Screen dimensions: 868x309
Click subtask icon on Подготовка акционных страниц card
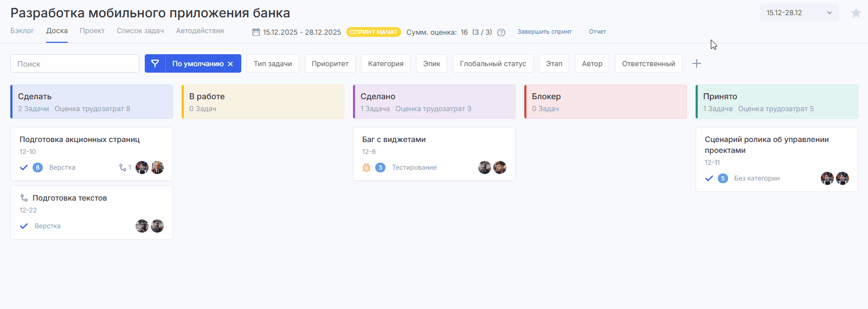pos(123,168)
